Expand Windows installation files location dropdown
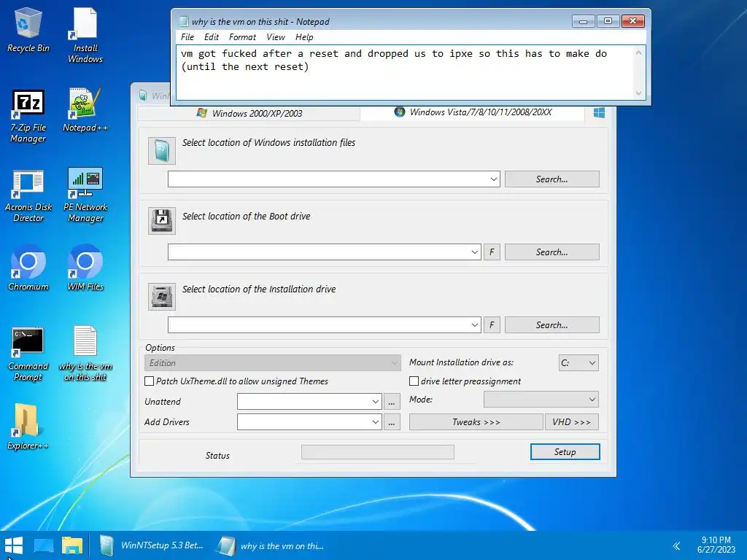 tap(494, 179)
